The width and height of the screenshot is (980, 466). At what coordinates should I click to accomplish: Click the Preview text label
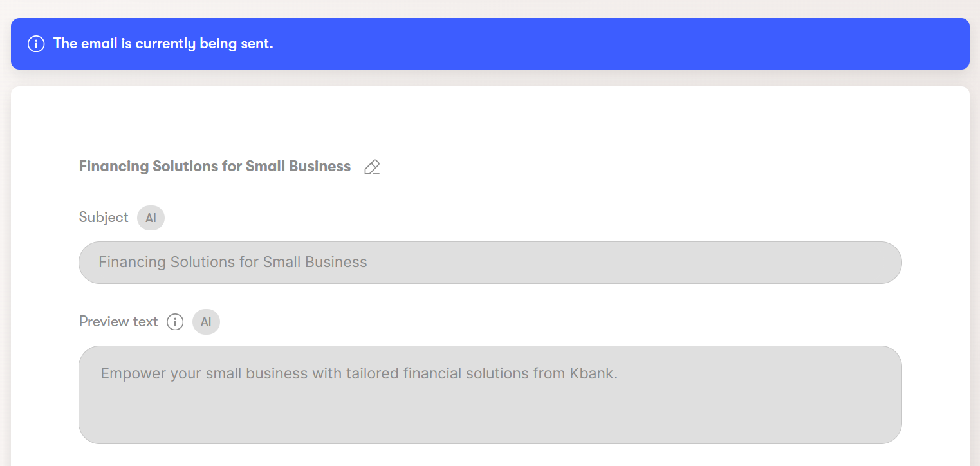[x=118, y=322]
